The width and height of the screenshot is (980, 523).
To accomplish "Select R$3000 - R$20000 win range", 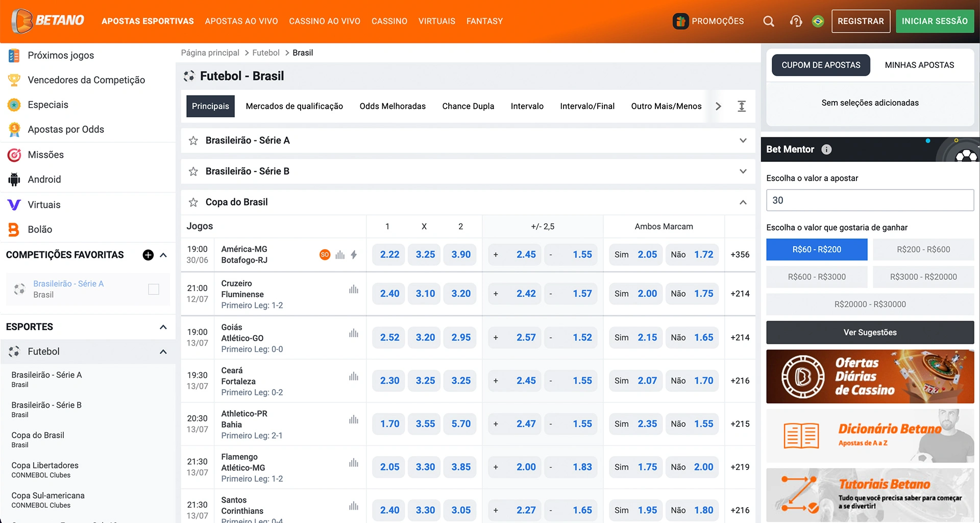I will click(923, 277).
